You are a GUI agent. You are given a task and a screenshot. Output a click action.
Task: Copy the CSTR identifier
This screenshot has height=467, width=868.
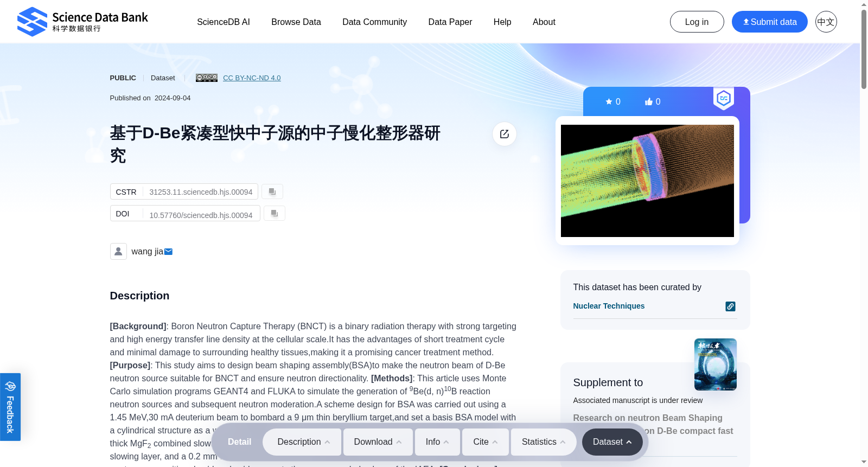tap(272, 191)
